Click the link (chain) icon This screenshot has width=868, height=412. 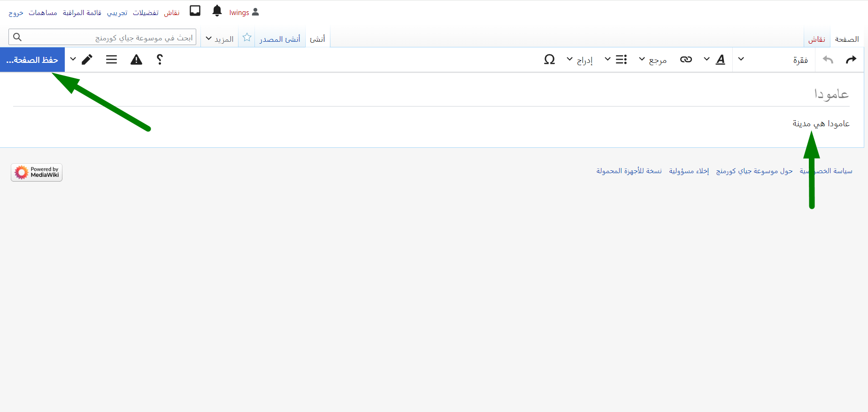point(686,60)
